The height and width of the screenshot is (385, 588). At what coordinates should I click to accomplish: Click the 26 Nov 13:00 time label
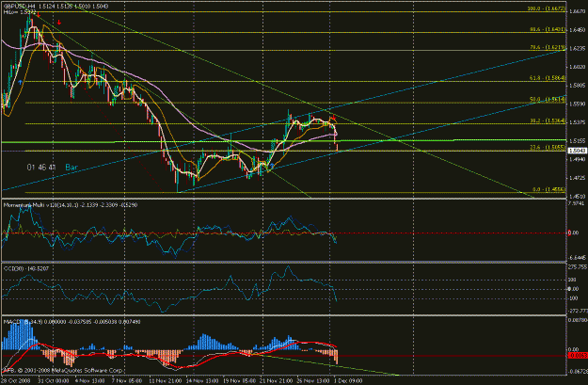(x=314, y=380)
